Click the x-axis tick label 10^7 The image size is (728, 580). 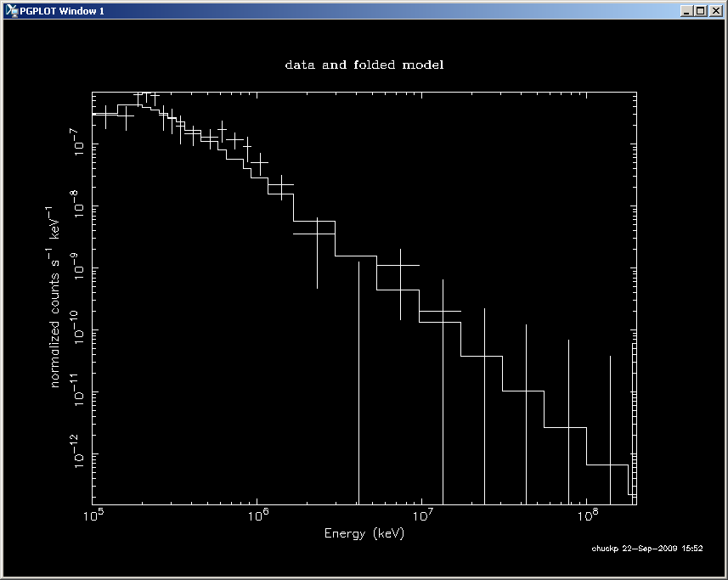[x=422, y=515]
